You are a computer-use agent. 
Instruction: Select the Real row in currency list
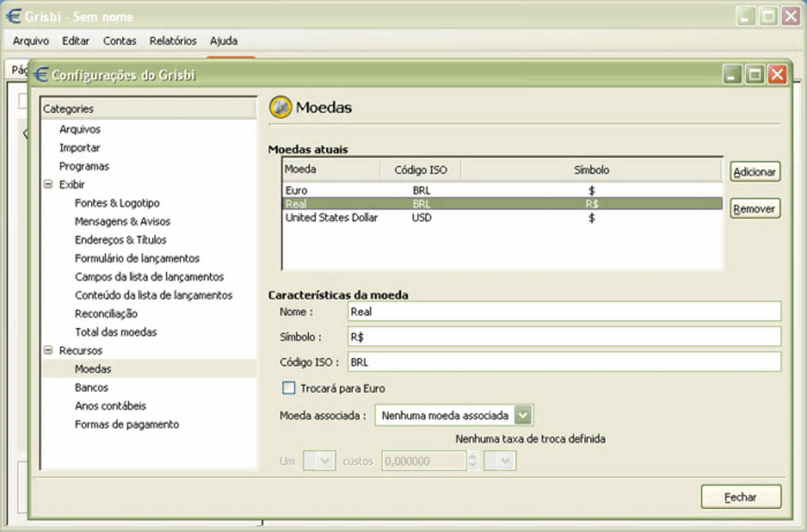pyautogui.click(x=502, y=203)
